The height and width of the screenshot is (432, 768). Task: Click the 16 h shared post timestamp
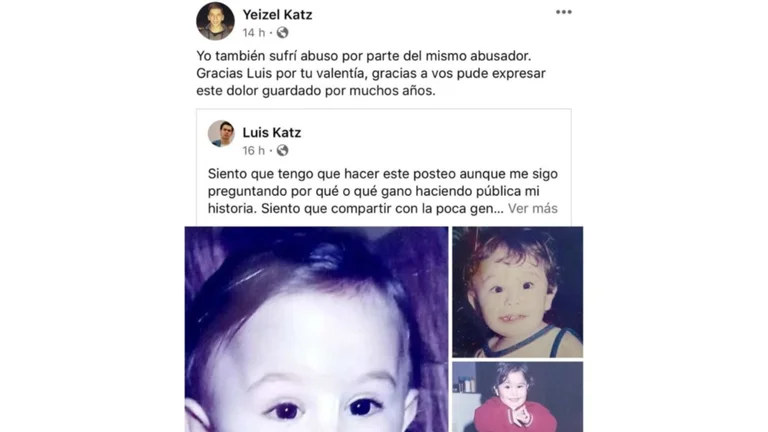pos(253,150)
